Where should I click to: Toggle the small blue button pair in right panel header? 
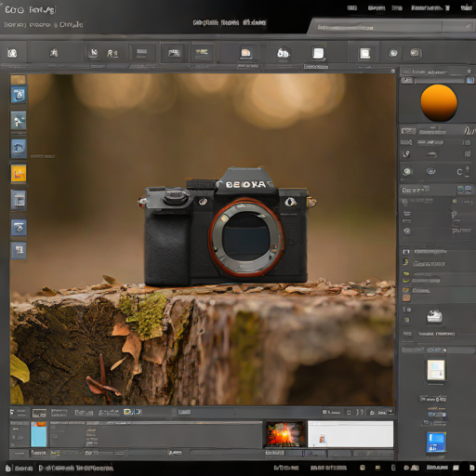click(465, 189)
